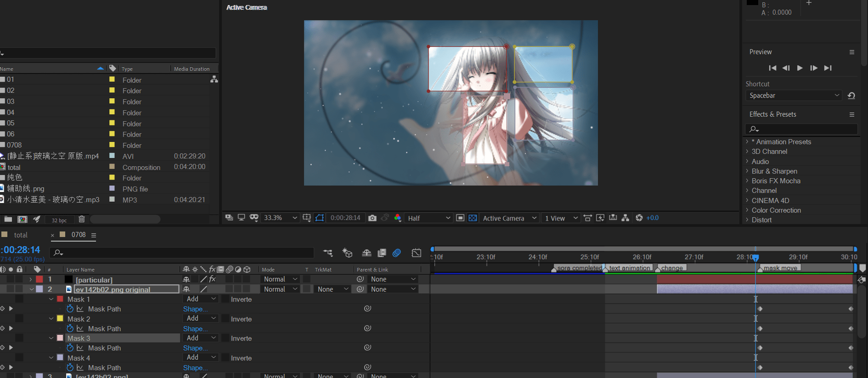
Task: Click the mask move timeline marker
Action: pos(780,268)
